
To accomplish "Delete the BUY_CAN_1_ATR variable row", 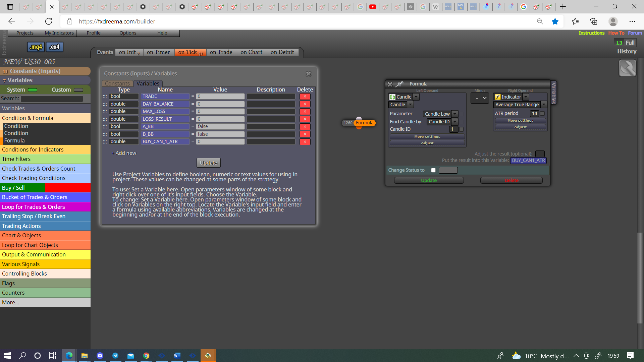I will (x=305, y=142).
